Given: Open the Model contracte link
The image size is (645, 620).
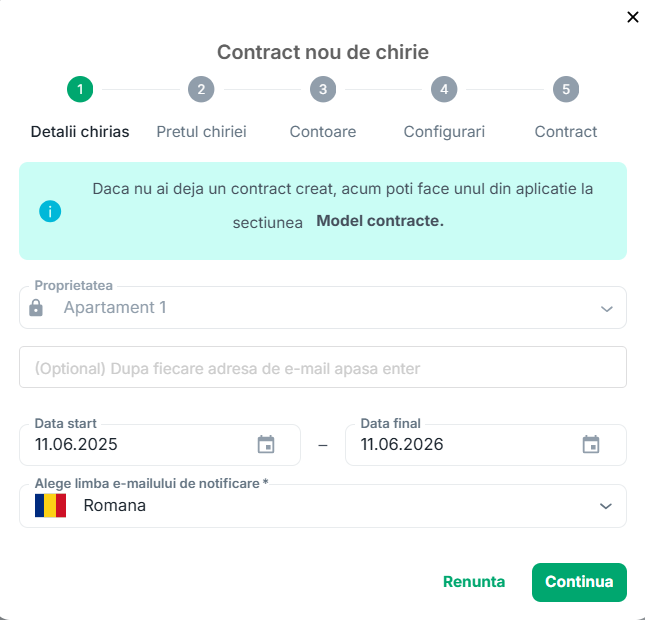Looking at the screenshot, I should tap(380, 221).
